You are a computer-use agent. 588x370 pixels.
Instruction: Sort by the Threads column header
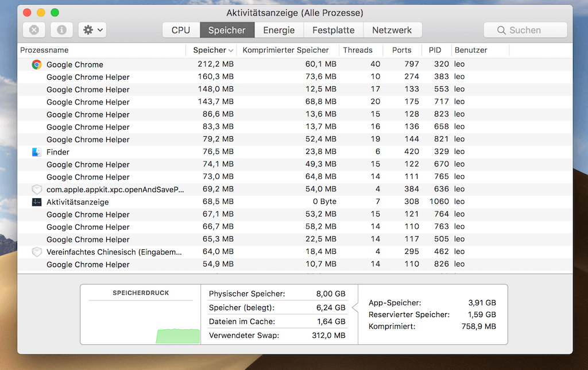[358, 51]
